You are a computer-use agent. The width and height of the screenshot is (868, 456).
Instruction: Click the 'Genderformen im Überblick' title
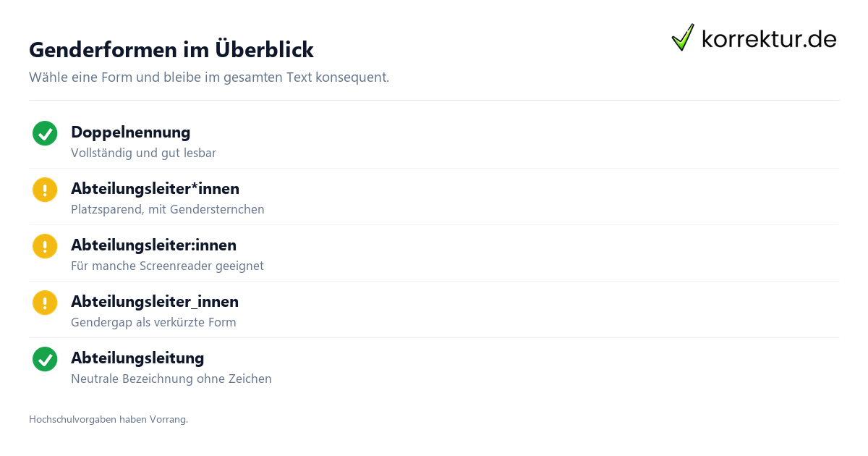coord(171,50)
